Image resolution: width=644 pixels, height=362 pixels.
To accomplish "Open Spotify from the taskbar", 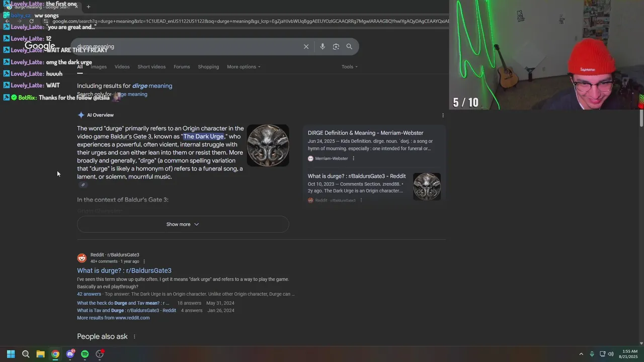I will 85,354.
